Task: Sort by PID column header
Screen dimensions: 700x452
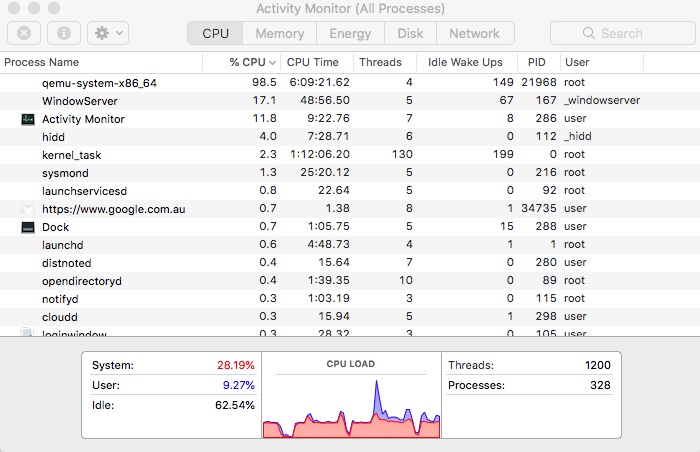Action: click(x=538, y=62)
